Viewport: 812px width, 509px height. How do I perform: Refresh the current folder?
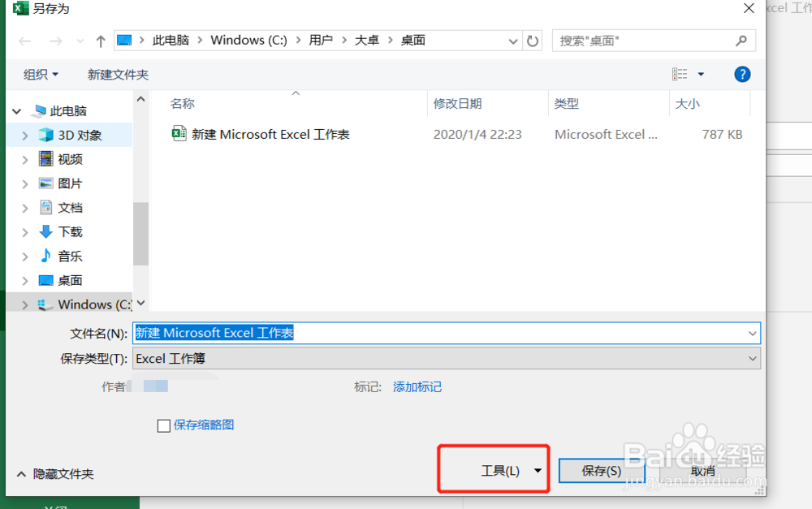[x=533, y=41]
